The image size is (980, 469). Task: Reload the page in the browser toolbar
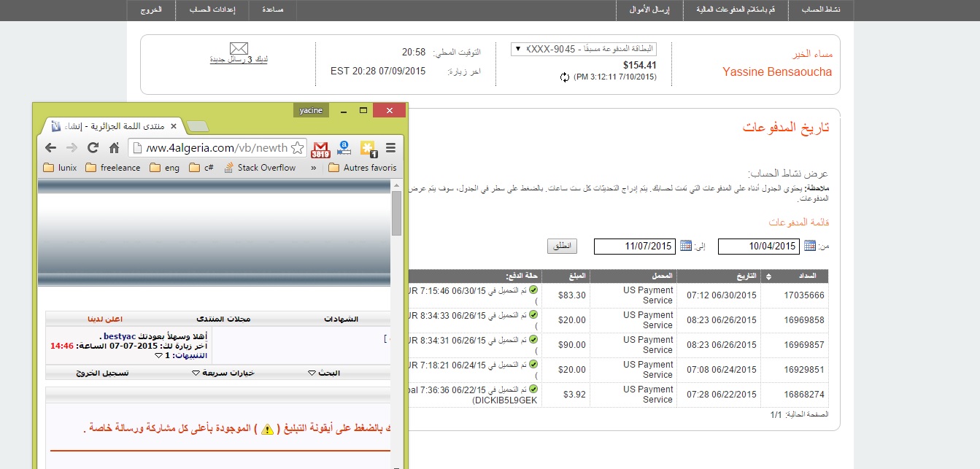93,147
